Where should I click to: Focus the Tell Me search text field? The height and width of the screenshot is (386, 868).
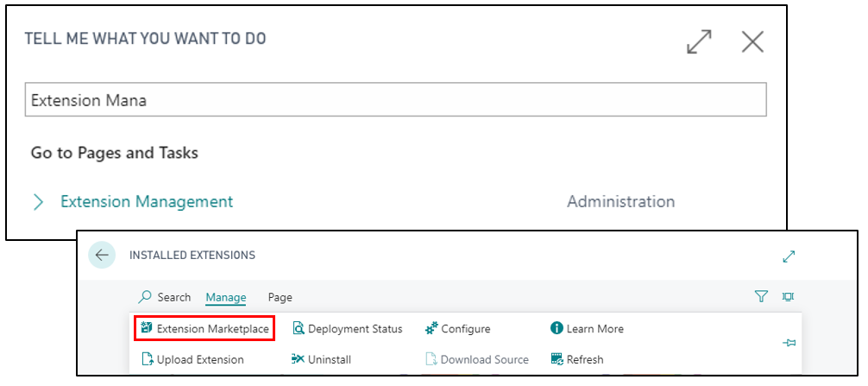(396, 99)
